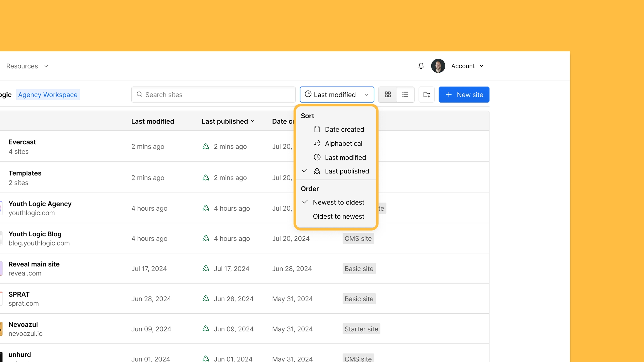Select Newest to oldest ordering
644x362 pixels.
tap(338, 202)
